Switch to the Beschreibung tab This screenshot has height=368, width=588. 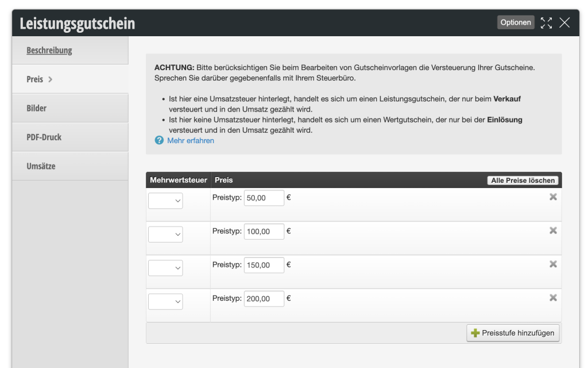tap(49, 50)
